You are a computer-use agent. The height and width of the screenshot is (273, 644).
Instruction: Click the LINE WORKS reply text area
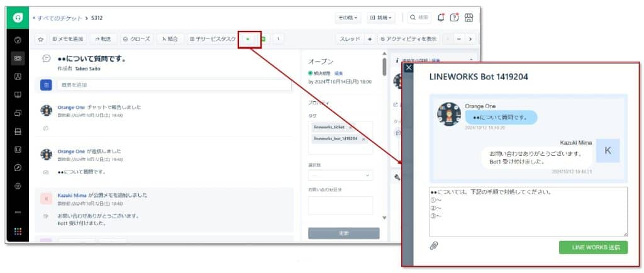click(x=528, y=212)
